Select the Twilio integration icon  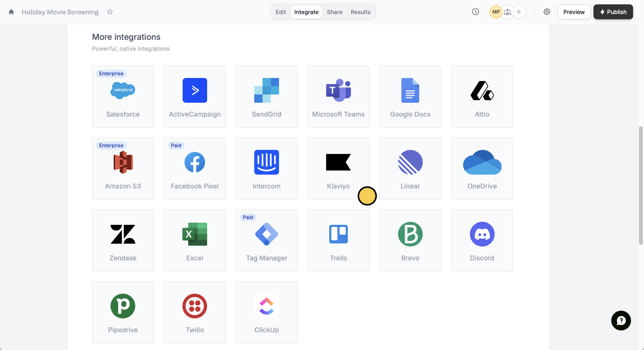pos(195,306)
